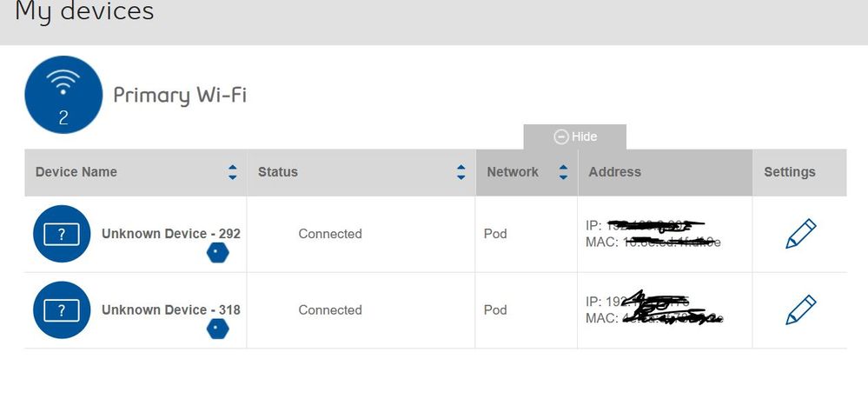
Task: Sort devices by Network arrows
Action: (x=563, y=172)
